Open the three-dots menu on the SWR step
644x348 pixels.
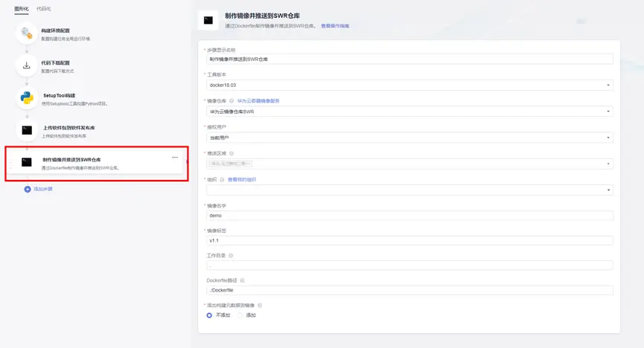[175, 158]
